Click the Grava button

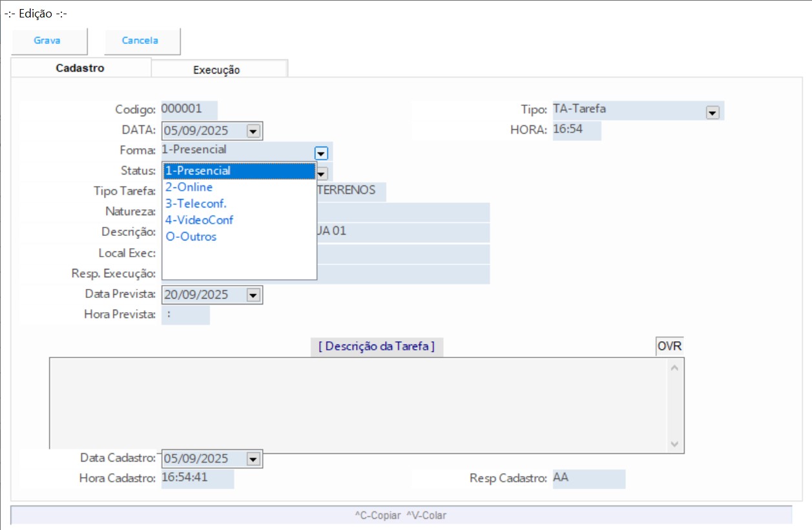(x=48, y=41)
